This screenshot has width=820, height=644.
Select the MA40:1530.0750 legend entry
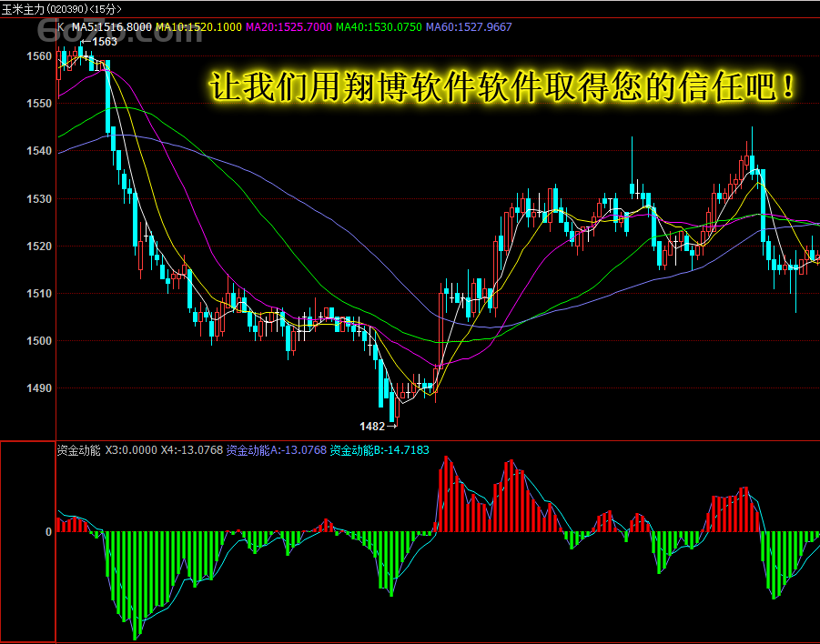pyautogui.click(x=379, y=26)
